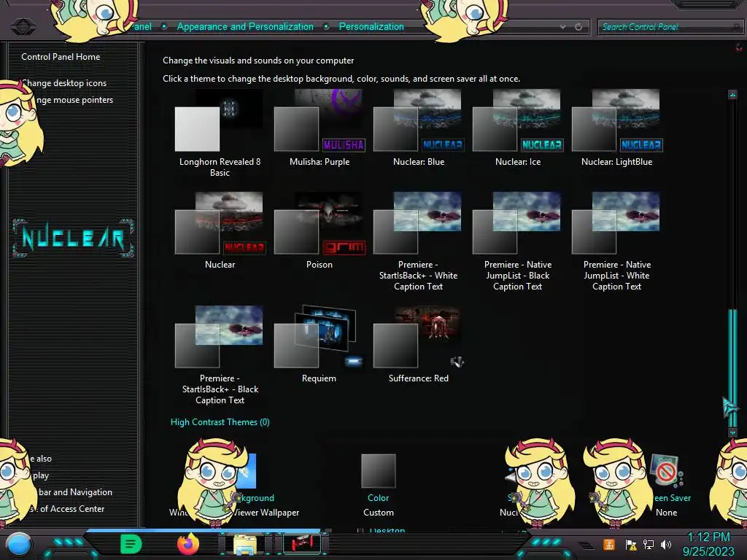Apply the red Nuclear theme
The image size is (747, 560).
click(220, 231)
